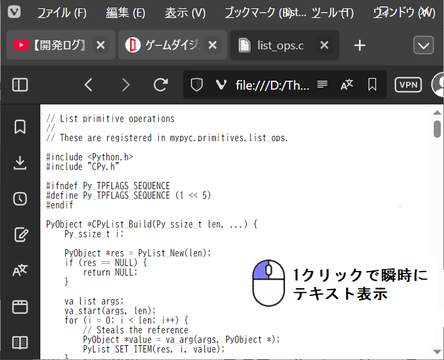Click the "#define Py_TPFLAGS_SEQUENCE (1 << 5)" line
Viewport: 444px width, 360px height.
pos(129,195)
